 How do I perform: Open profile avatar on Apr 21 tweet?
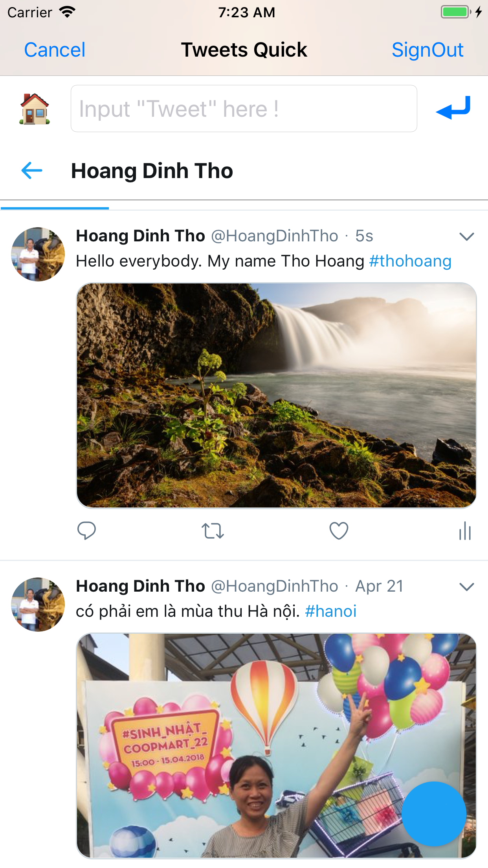tap(38, 605)
